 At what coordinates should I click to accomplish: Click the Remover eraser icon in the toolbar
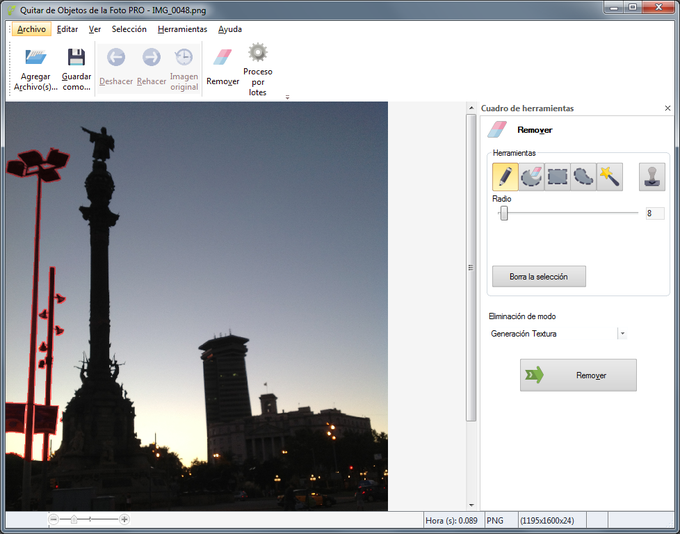[x=222, y=57]
